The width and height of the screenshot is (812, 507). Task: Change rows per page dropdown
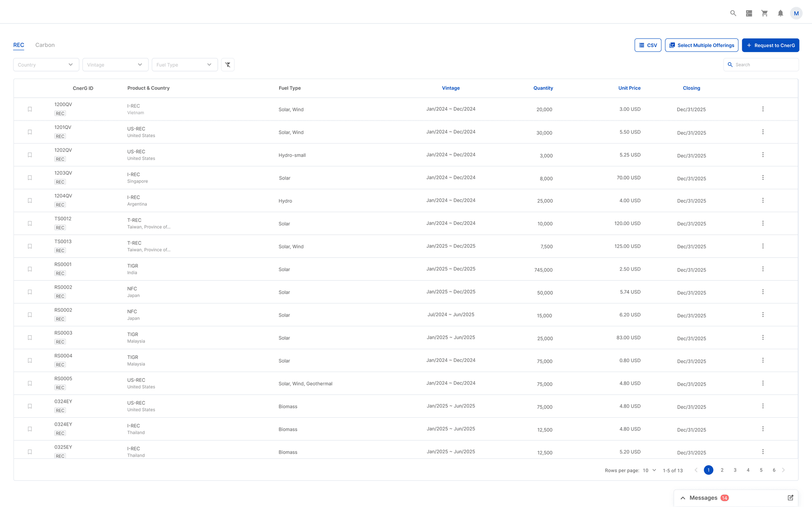(x=649, y=470)
